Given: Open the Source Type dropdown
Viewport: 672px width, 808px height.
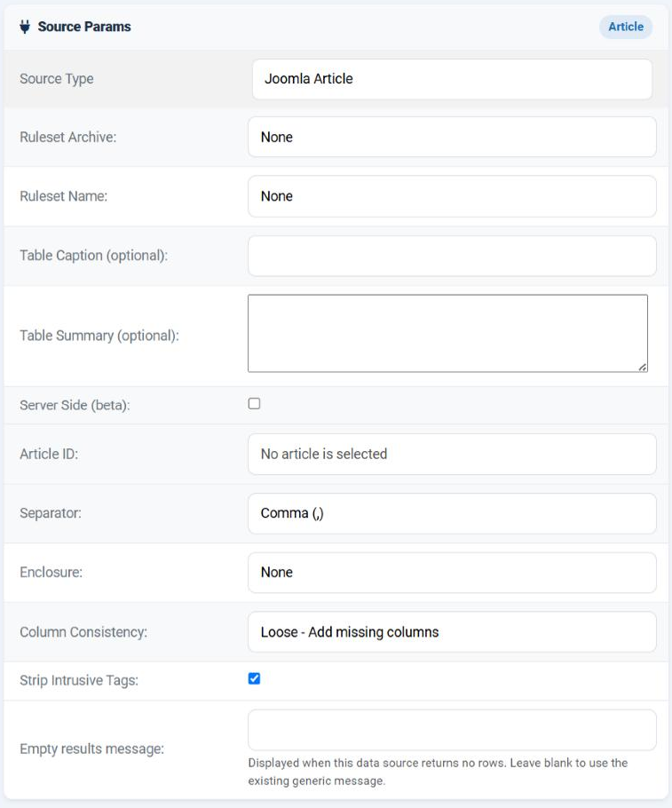Looking at the screenshot, I should (452, 79).
